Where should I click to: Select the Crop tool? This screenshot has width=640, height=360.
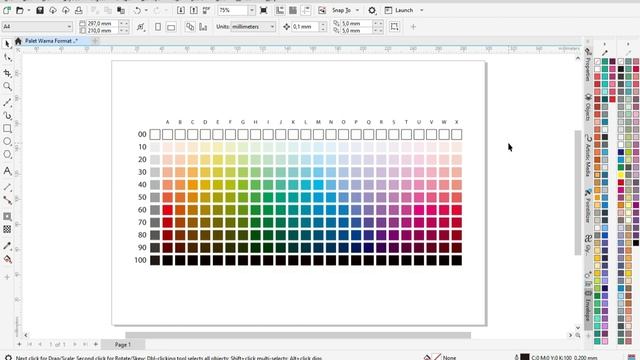pos(7,73)
